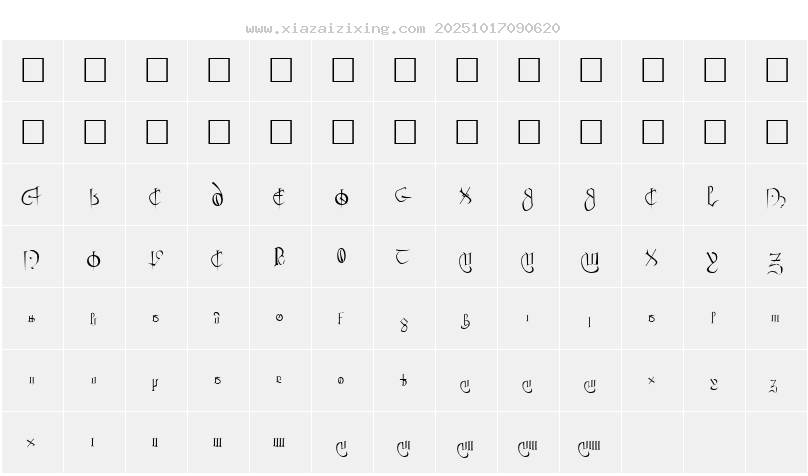Click the uppercase G glyph

[x=404, y=196]
